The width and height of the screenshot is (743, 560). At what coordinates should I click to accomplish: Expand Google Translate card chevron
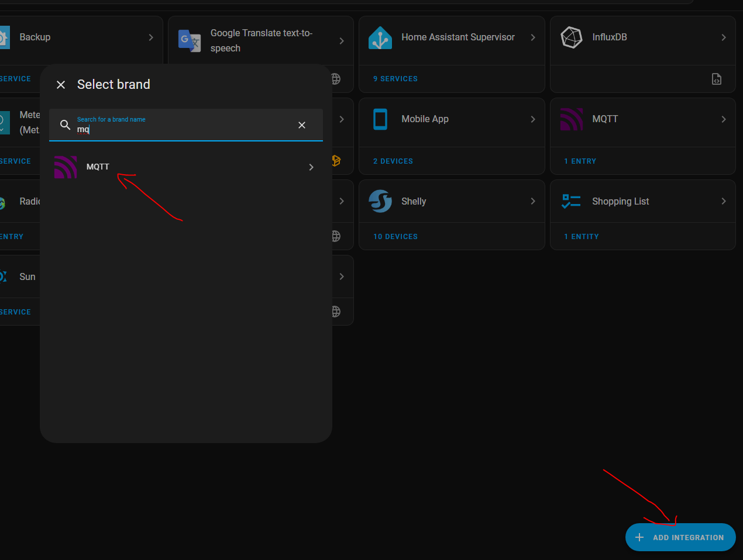pyautogui.click(x=342, y=41)
